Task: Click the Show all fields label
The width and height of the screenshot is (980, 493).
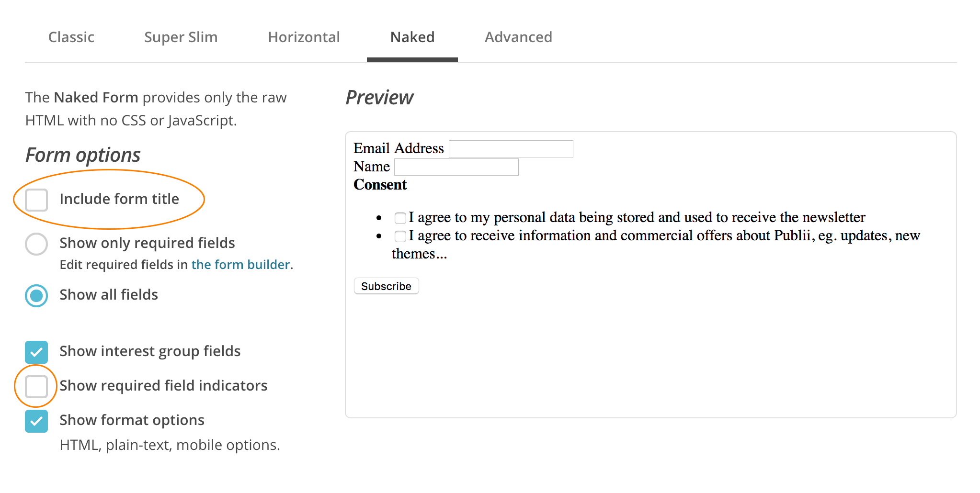Action: (x=109, y=295)
